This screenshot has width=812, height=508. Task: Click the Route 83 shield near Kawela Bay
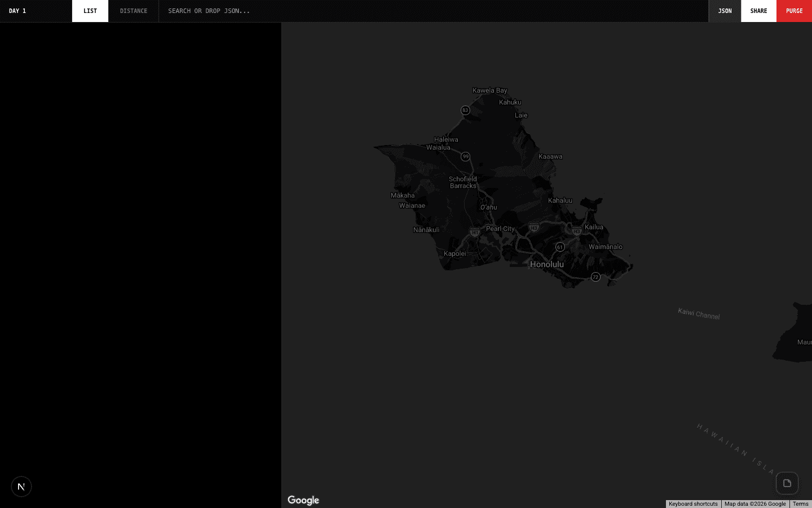465,110
